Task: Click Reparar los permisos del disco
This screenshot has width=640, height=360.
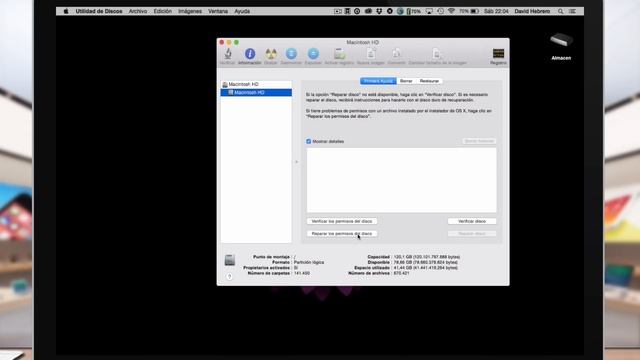Action: tap(342, 234)
